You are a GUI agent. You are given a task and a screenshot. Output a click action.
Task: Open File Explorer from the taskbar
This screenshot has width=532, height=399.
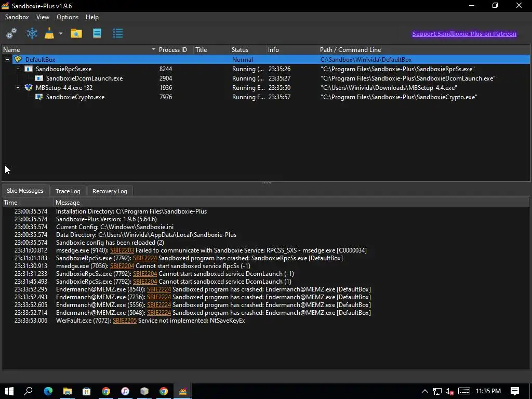pos(68,391)
